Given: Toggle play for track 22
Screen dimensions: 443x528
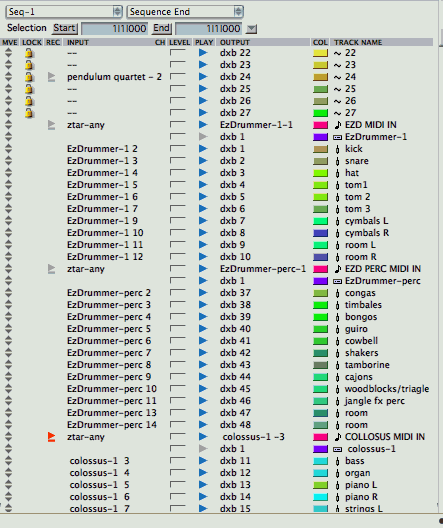Looking at the screenshot, I should coord(203,53).
